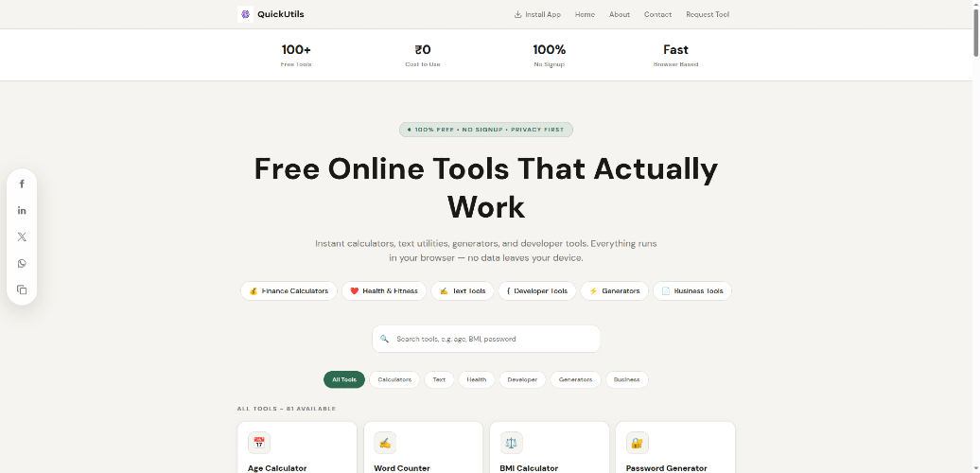
Task: Click the '100+' free tools stat
Action: pos(296,49)
